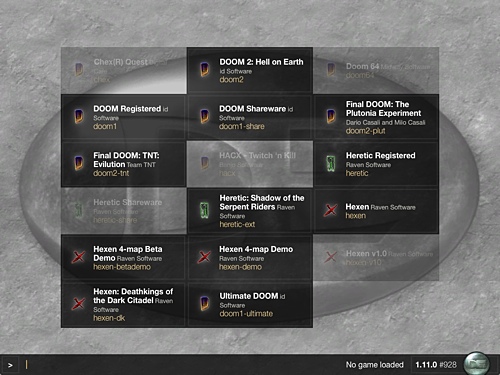
Task: Select Hexen 4-map Beta Demo entry
Action: 124,257
